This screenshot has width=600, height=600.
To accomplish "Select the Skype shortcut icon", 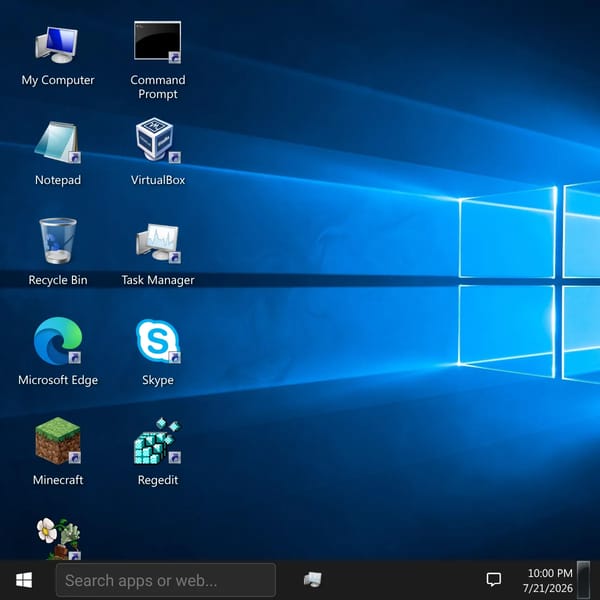I will point(158,341).
